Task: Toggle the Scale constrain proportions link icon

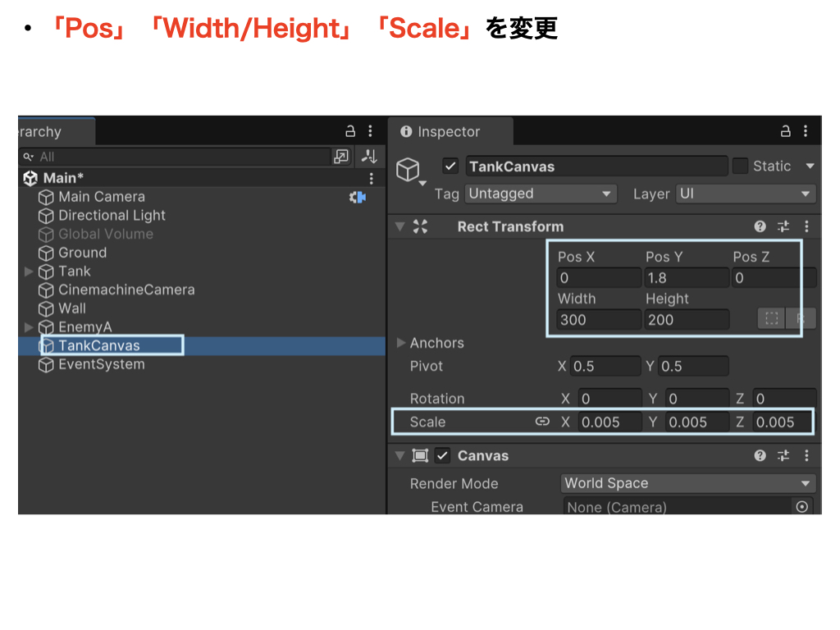Action: pyautogui.click(x=542, y=422)
